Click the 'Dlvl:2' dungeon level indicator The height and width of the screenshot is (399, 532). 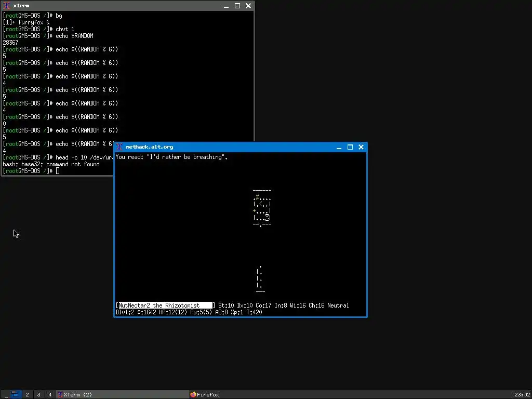coord(125,312)
